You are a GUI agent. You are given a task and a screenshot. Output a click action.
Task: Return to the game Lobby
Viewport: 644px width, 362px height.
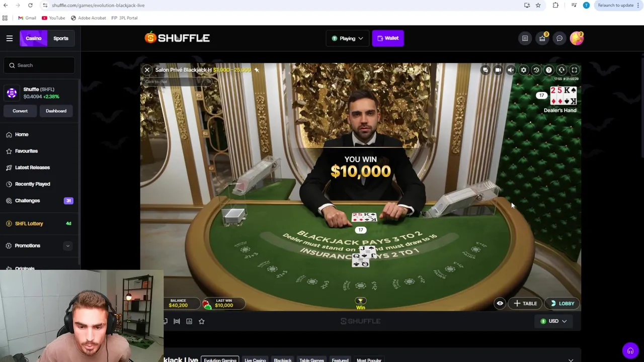coord(561,303)
